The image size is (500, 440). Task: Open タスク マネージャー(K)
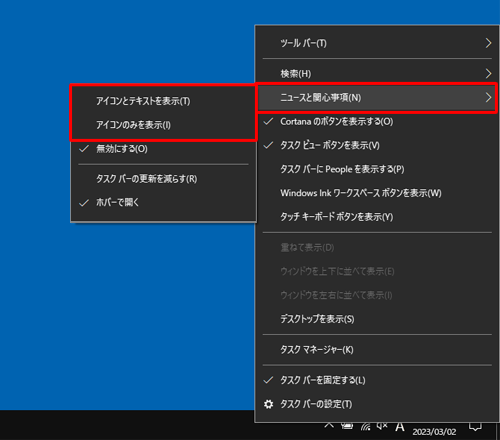(377, 350)
